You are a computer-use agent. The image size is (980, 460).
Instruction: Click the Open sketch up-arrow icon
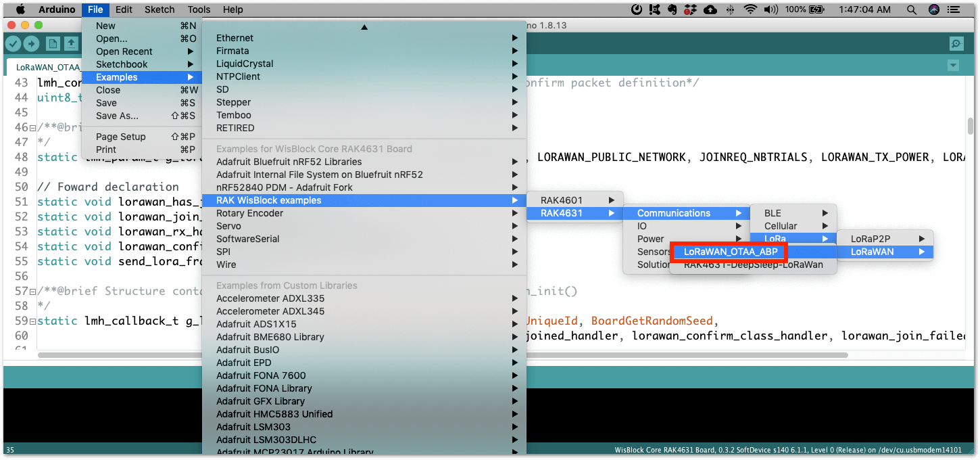coord(71,43)
